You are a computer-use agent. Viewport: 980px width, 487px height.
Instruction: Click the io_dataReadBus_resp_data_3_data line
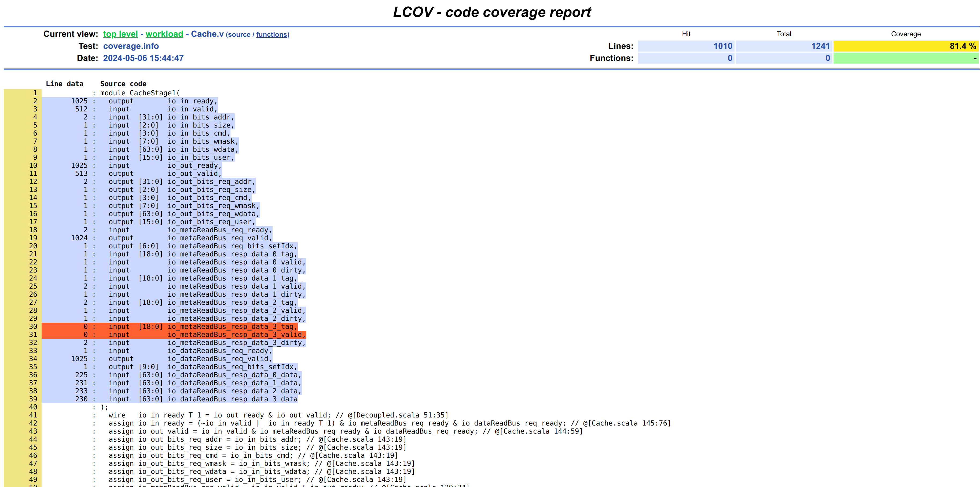[x=203, y=399]
